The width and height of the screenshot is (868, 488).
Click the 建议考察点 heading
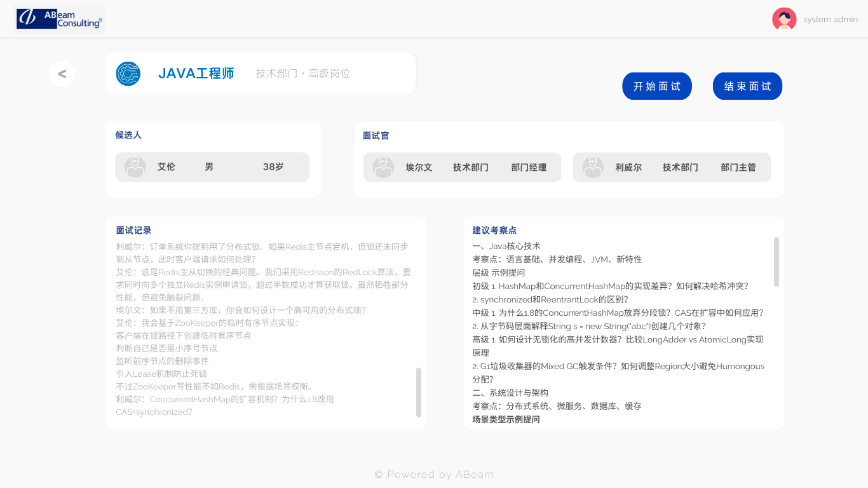(494, 230)
